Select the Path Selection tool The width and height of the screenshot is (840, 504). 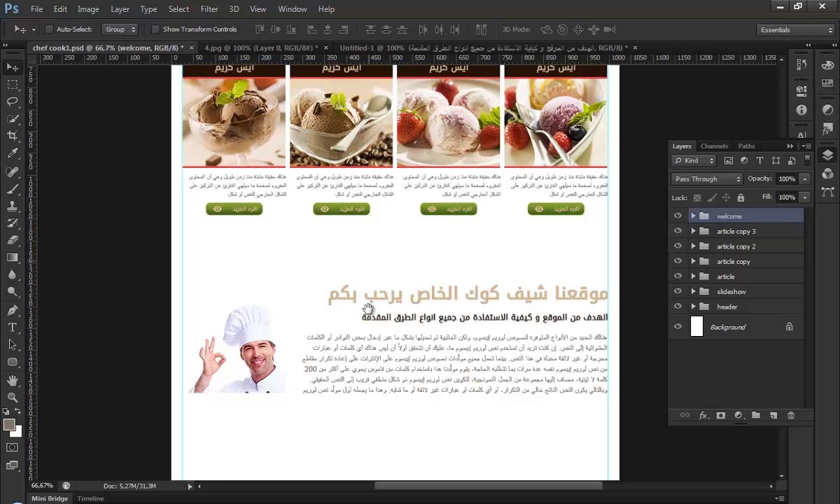pos(13,344)
